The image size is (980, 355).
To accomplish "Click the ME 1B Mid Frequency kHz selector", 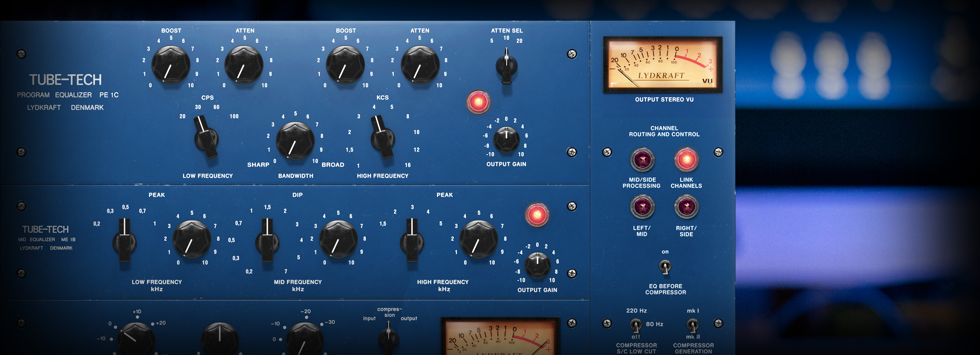I will point(267,241).
